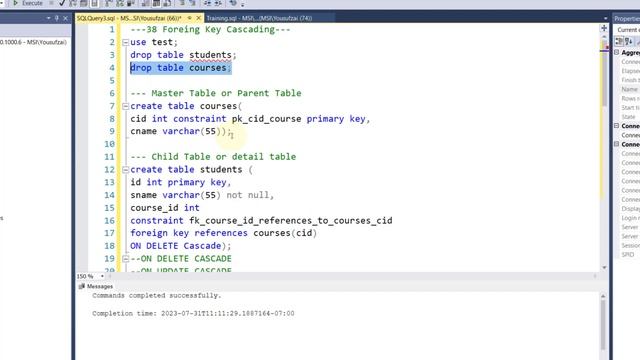Screen dimensions: 640x360
Task: Click the editor scroll up arrow
Action: pos(604,36)
